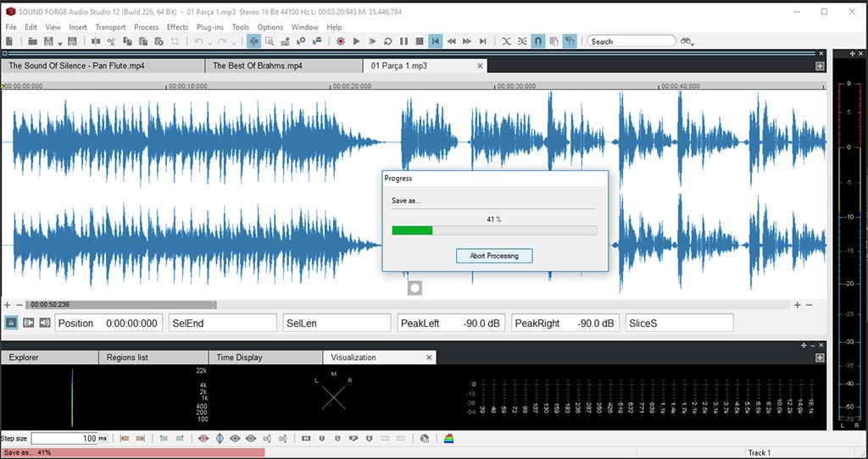Go to the end of the file

(482, 41)
